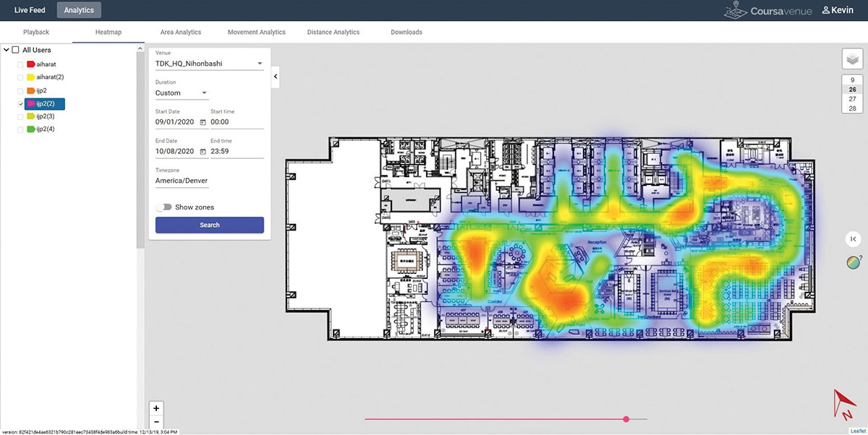Open the heatmap color legend icon
Viewport: 868px width, 435px height.
854,263
